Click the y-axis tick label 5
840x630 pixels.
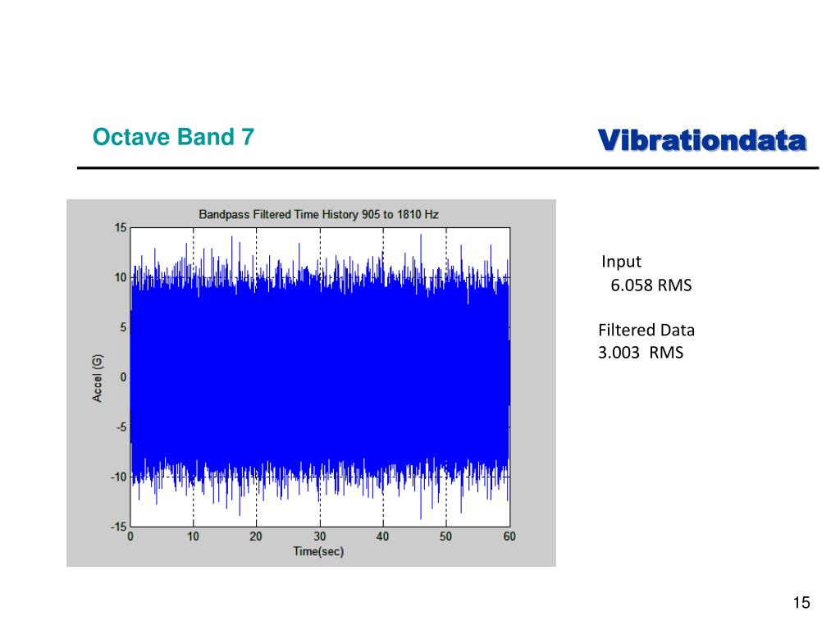click(x=123, y=327)
